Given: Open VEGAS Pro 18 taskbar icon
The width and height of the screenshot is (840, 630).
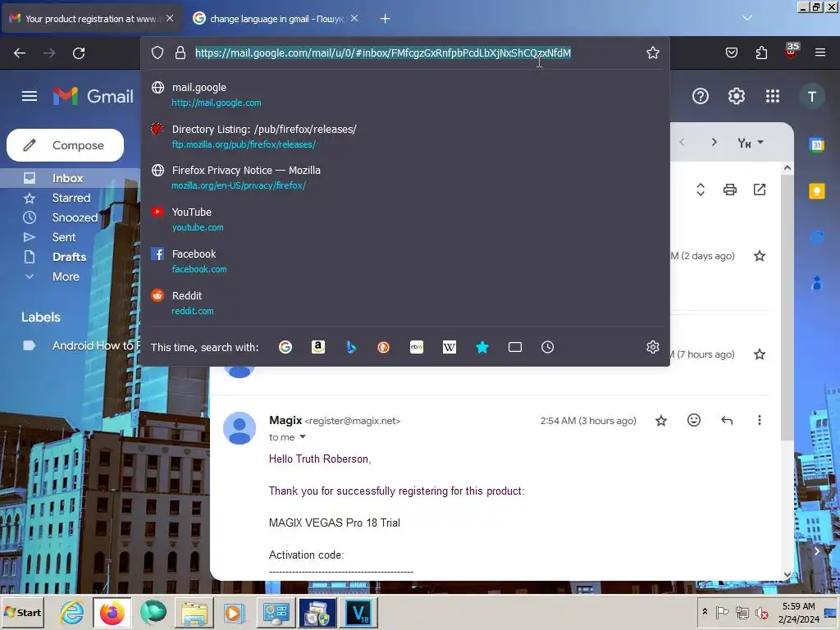Looking at the screenshot, I should [359, 612].
